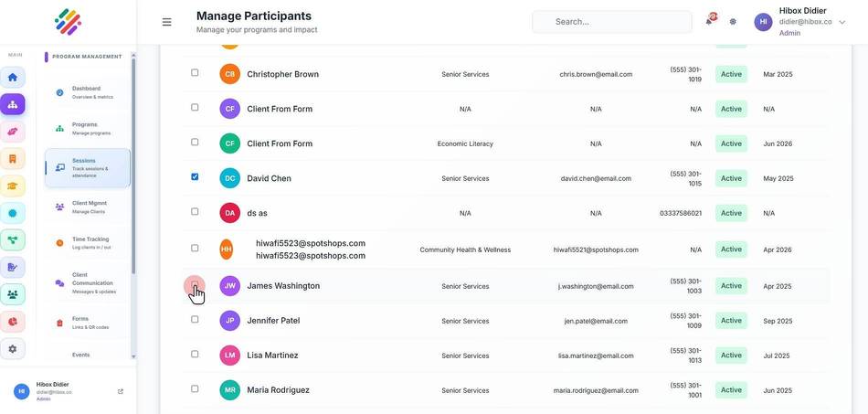
Task: Open the Sessions menu item
Action: 88,168
